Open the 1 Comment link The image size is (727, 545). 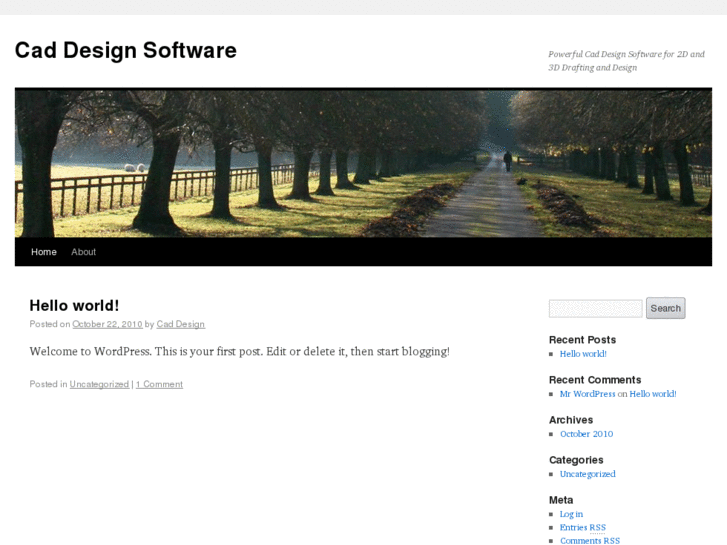tap(159, 384)
